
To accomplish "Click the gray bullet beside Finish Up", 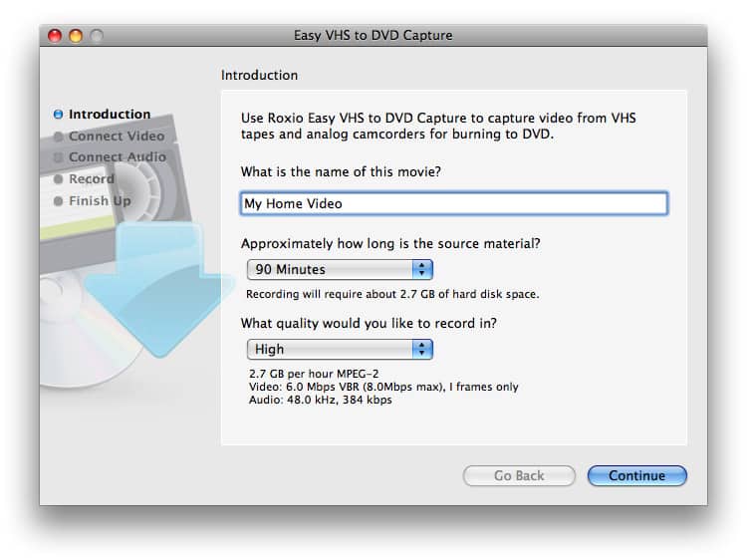I will tap(58, 201).
